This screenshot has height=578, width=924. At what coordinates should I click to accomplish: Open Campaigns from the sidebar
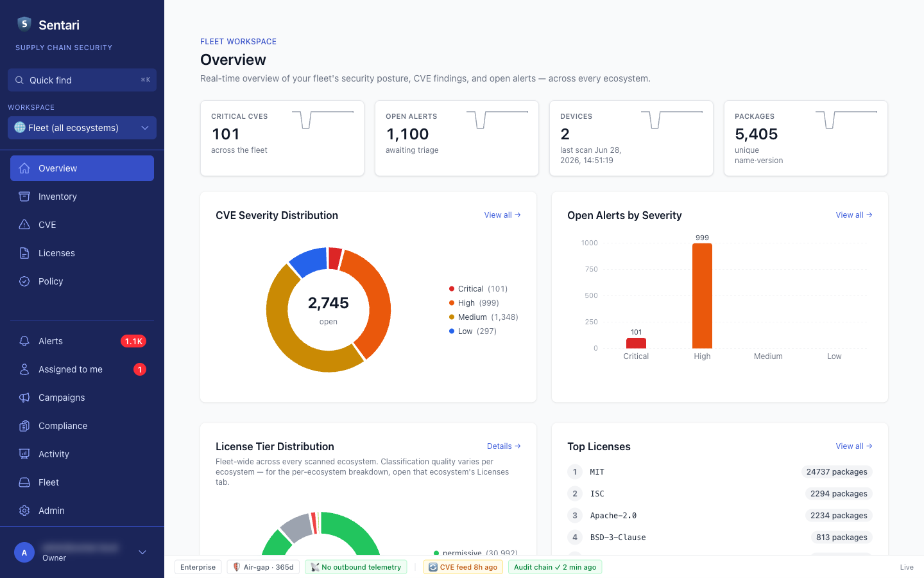82,398
